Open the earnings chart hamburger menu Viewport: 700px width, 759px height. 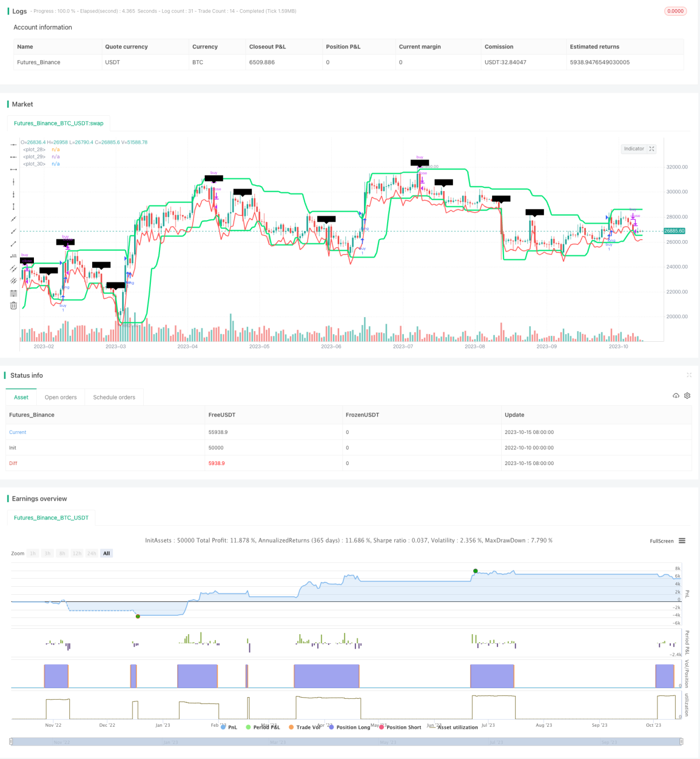point(682,541)
